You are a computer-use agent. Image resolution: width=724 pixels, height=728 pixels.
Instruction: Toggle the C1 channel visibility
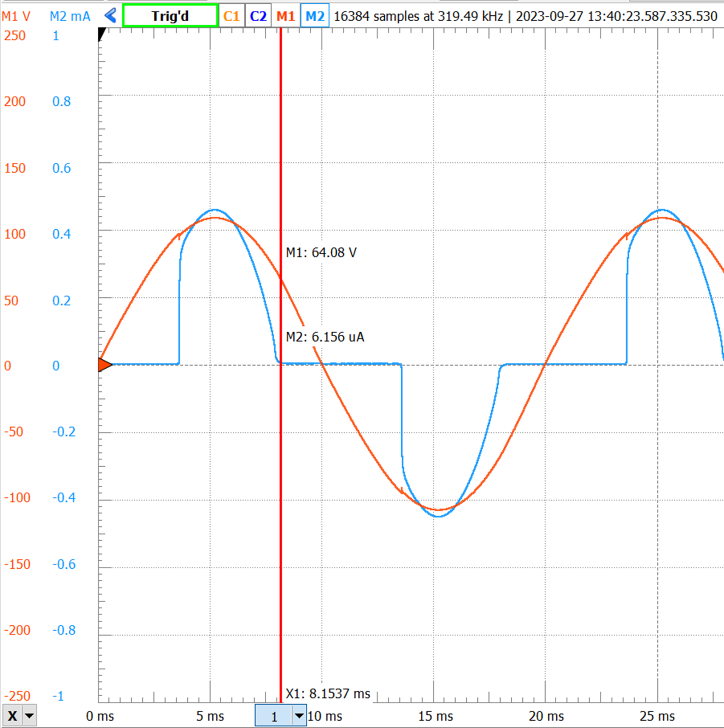pyautogui.click(x=231, y=15)
